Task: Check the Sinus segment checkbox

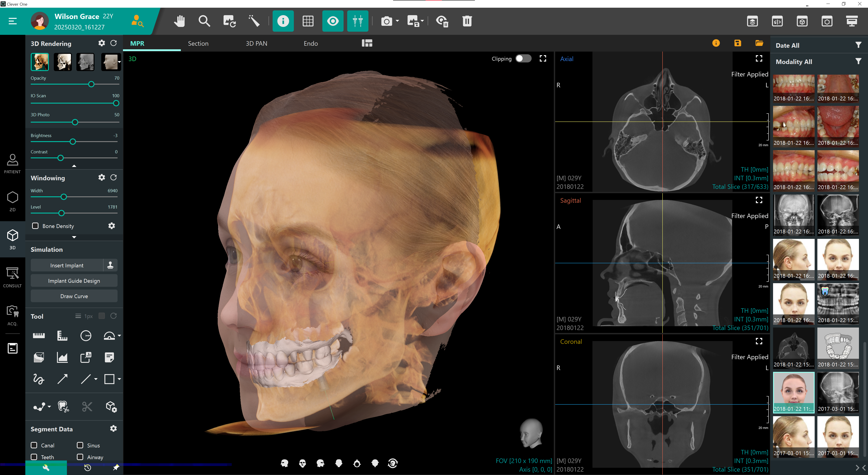Action: pos(80,445)
